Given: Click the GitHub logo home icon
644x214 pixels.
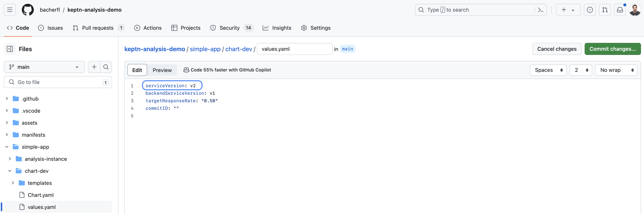Looking at the screenshot, I should point(27,10).
